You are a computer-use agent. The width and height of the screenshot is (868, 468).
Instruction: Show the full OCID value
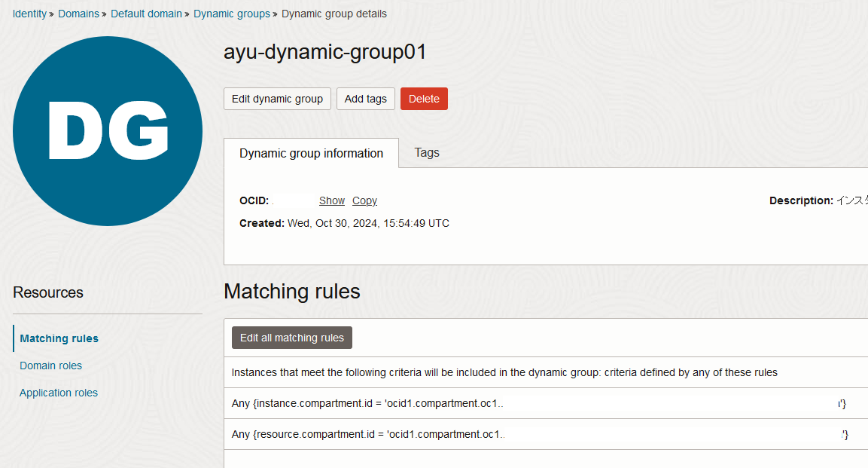(x=331, y=200)
